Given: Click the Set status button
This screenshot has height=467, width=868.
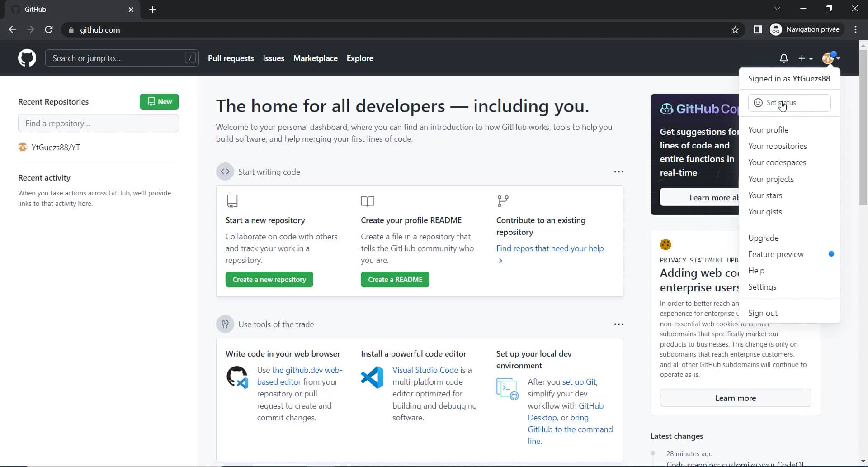Looking at the screenshot, I should point(789,103).
